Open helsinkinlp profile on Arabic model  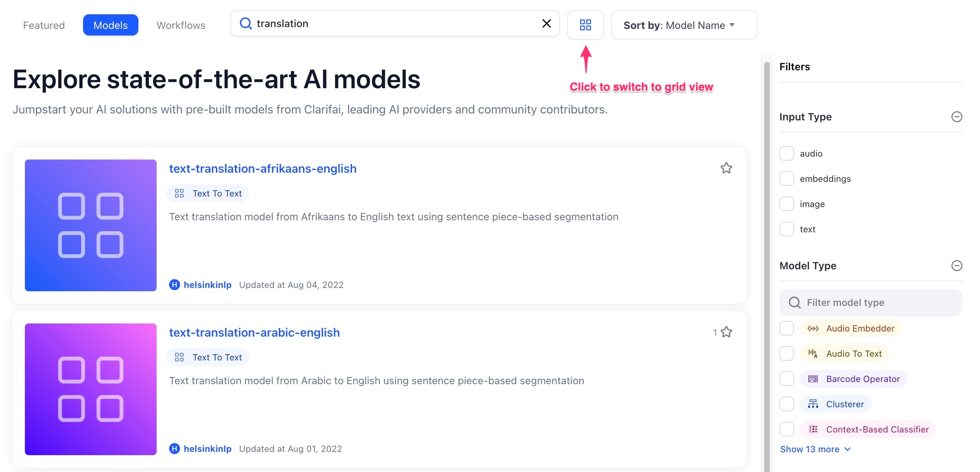207,449
